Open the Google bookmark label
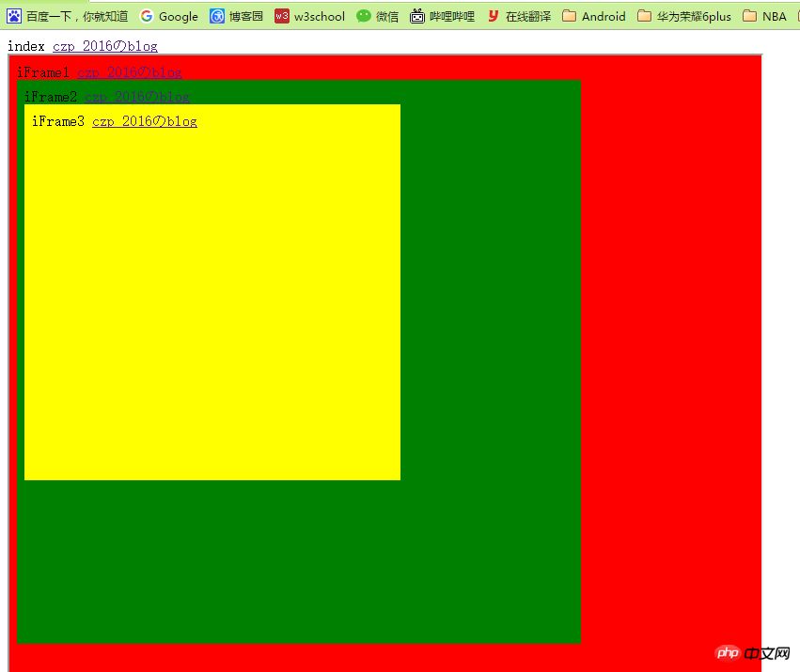Screen dimensions: 800x672 (178, 17)
